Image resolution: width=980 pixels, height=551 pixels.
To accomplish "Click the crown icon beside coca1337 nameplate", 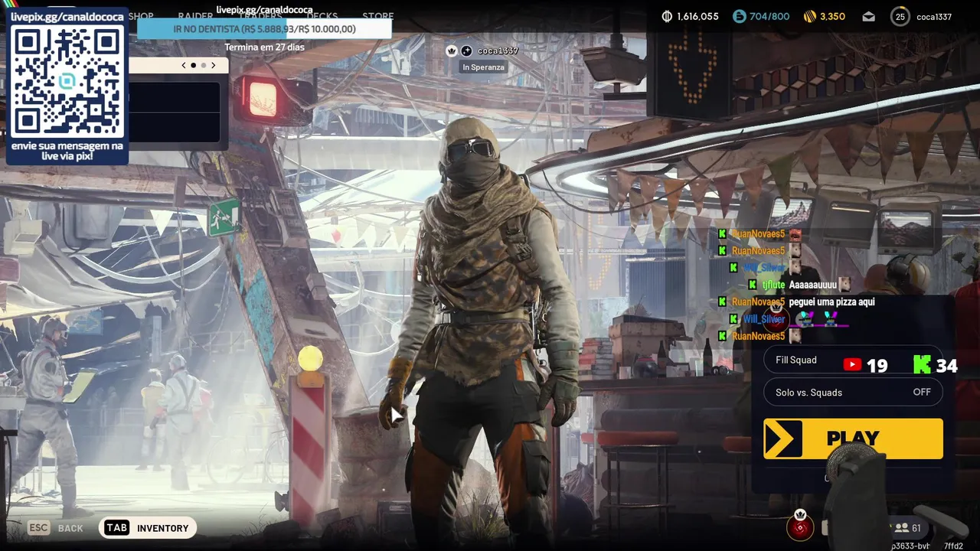I will point(452,51).
